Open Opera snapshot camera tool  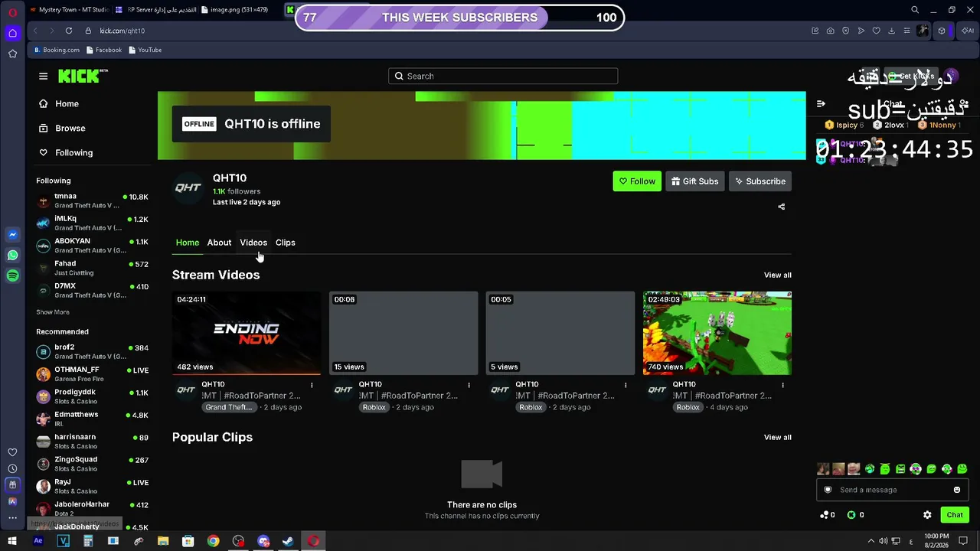tap(831, 31)
